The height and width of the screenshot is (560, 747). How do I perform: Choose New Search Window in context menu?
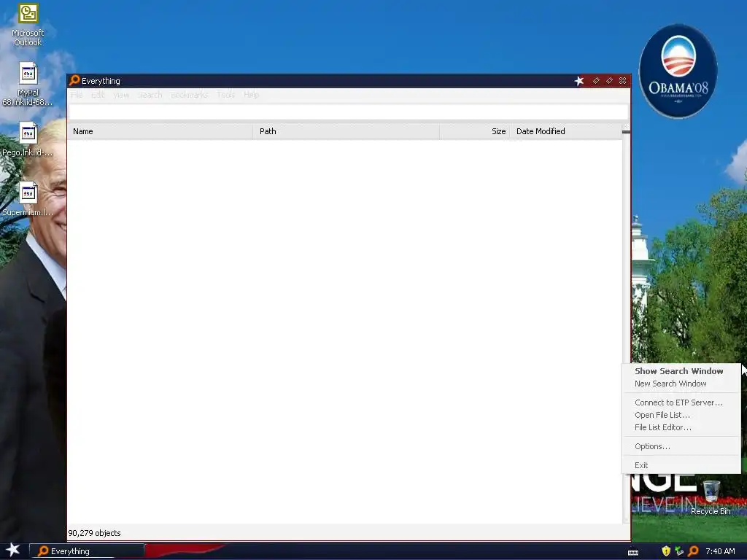click(670, 384)
